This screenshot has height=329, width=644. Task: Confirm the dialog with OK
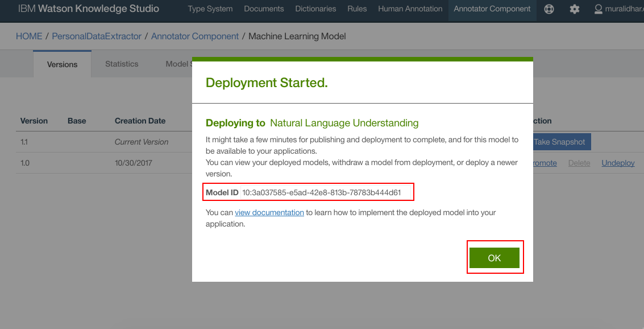[495, 258]
